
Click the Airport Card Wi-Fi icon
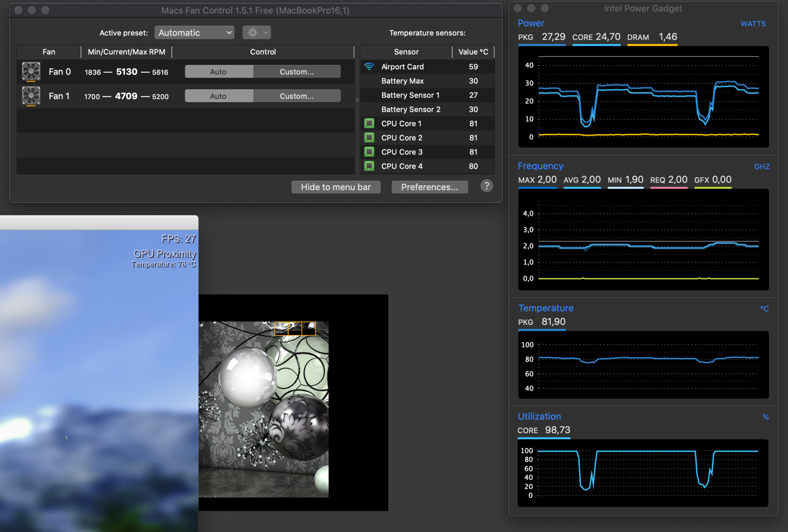[x=369, y=66]
